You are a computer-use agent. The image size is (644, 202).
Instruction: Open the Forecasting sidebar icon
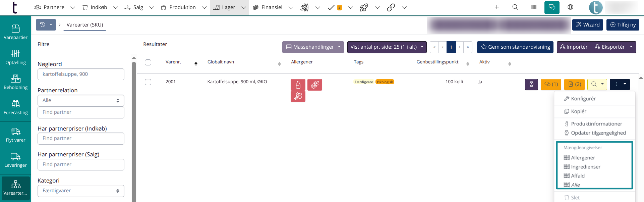pos(15,107)
